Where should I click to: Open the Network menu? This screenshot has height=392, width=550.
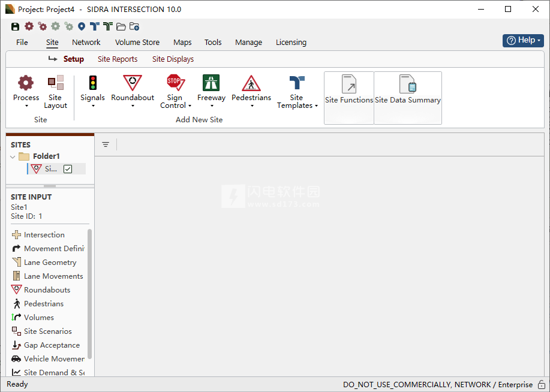click(x=86, y=43)
